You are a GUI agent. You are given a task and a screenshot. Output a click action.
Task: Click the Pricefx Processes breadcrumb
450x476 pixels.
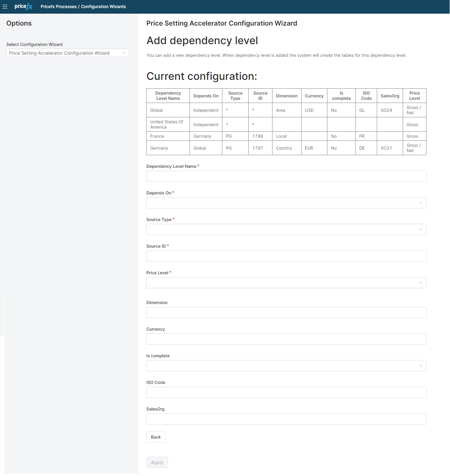coord(58,7)
